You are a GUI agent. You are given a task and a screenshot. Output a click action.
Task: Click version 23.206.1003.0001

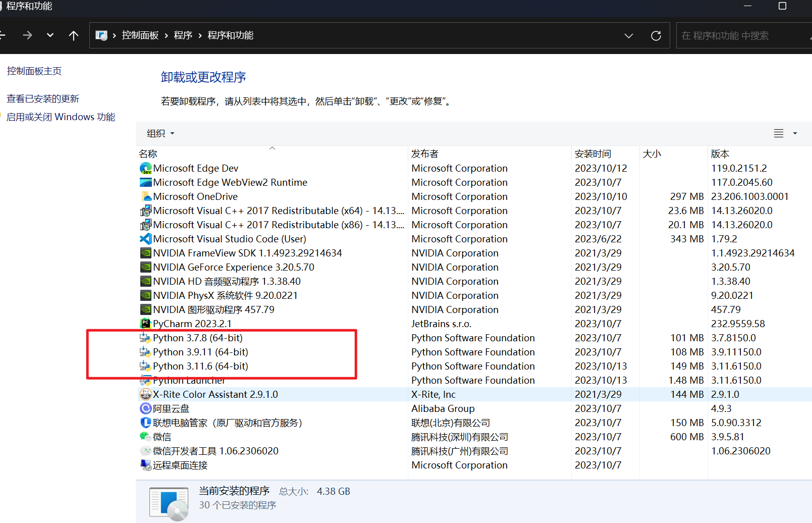(750, 196)
